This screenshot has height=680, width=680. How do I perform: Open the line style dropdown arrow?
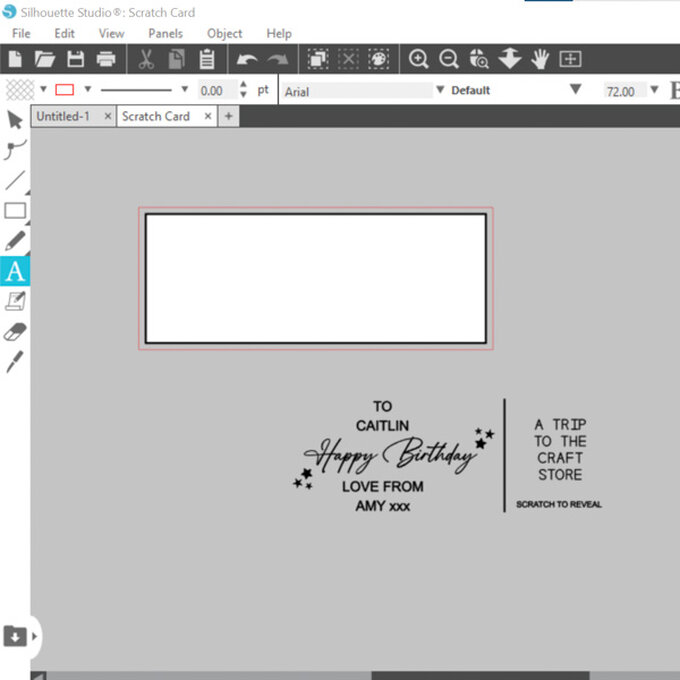click(184, 90)
